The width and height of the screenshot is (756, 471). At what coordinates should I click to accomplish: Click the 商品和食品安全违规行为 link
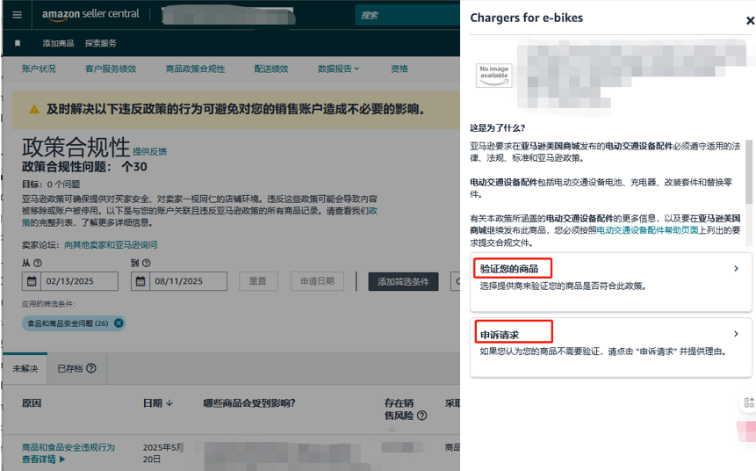coord(68,447)
